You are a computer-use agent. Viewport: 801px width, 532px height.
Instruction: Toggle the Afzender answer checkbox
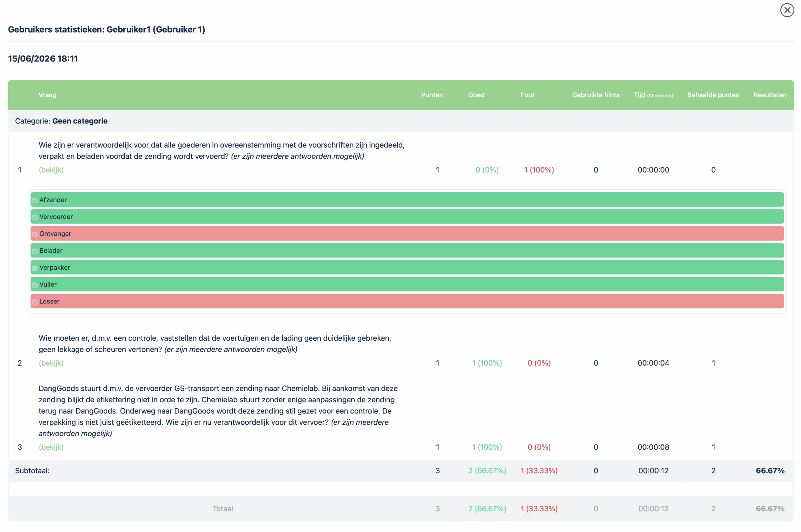pyautogui.click(x=35, y=200)
